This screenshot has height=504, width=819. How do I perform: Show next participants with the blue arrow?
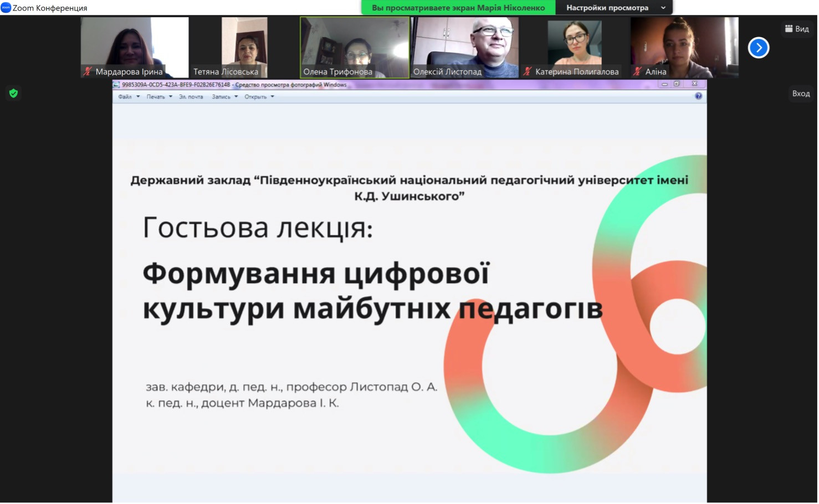pos(759,48)
